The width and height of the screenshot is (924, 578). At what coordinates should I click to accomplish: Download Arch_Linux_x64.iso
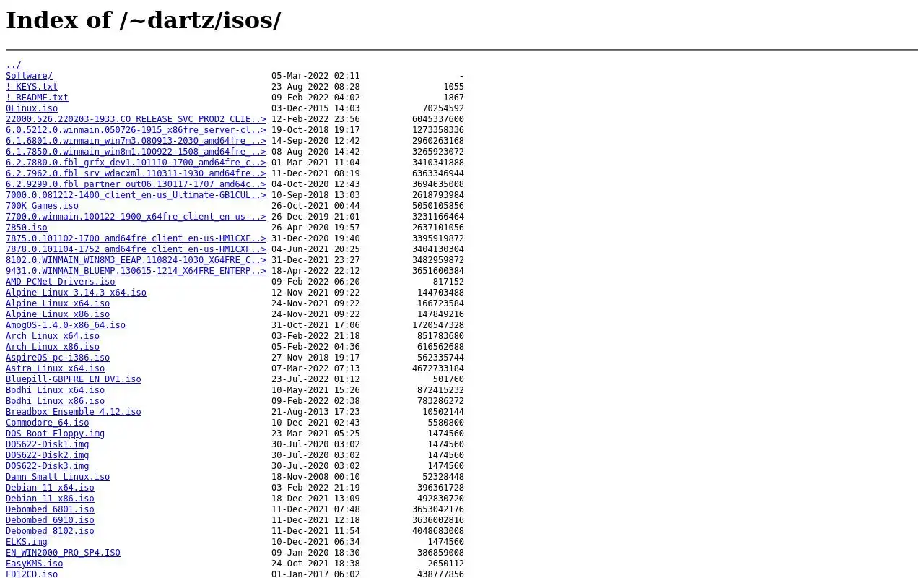tap(53, 336)
